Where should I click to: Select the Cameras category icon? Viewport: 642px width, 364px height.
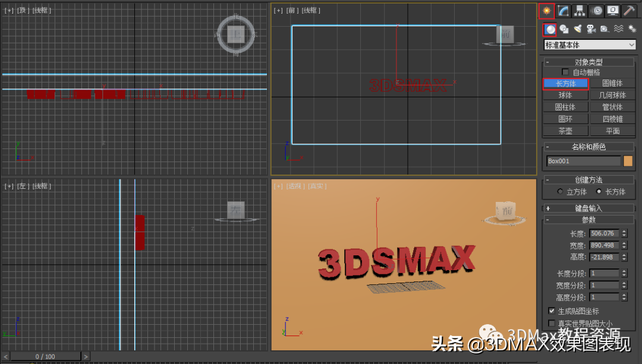(x=591, y=29)
